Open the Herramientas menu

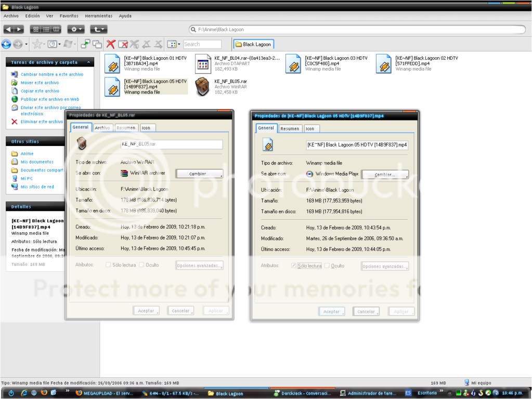pos(98,16)
